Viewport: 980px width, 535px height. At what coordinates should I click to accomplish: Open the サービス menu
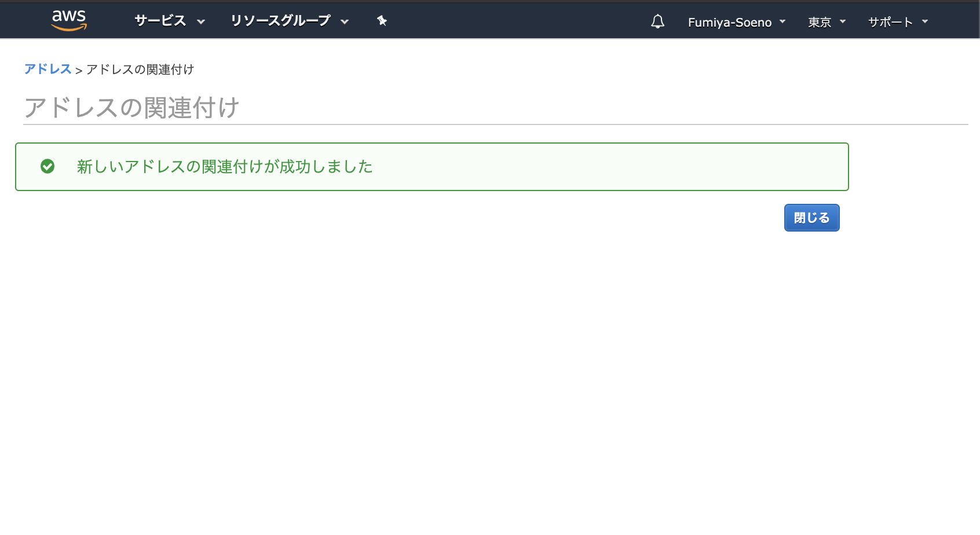[x=160, y=20]
